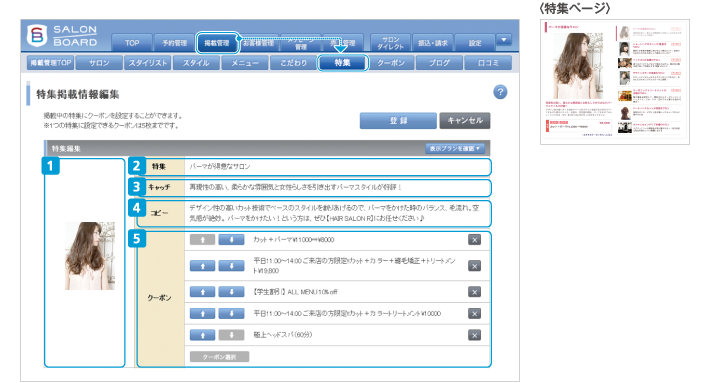
Task: Click the 特集掲載情報編集 heading
Action: tap(77, 94)
